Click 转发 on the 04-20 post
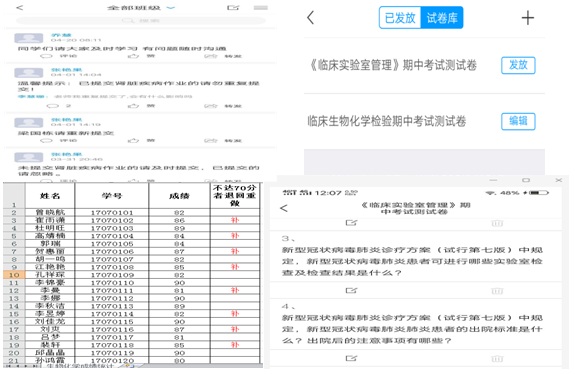575x374 pixels. [x=223, y=56]
